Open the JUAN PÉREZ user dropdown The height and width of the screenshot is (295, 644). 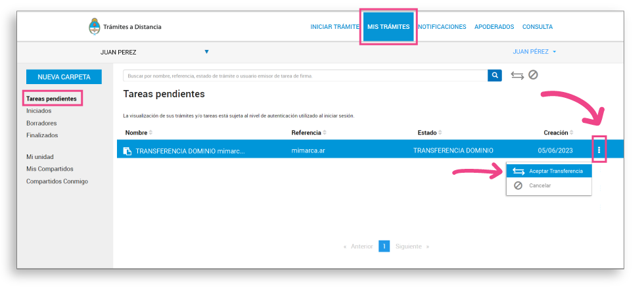[534, 51]
